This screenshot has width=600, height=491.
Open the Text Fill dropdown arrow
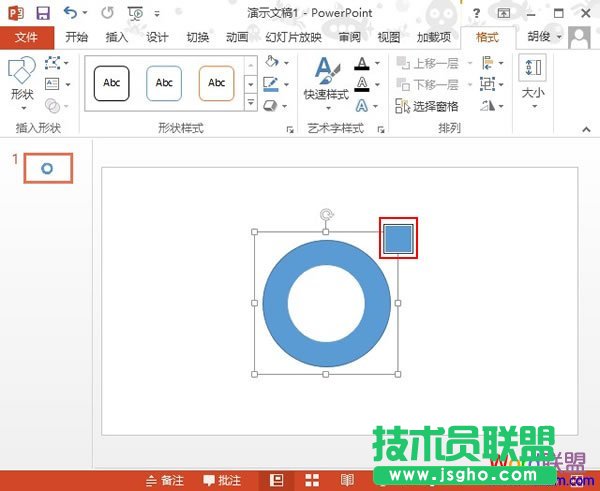[377, 63]
